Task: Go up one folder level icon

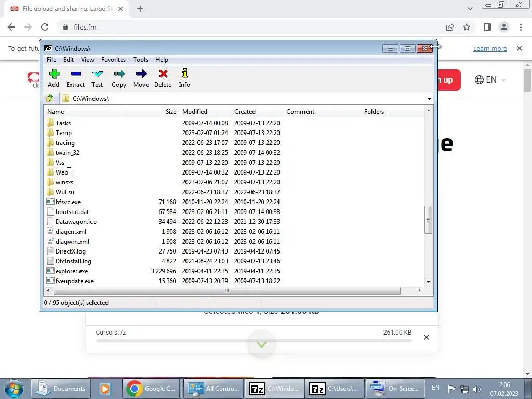Action: (x=50, y=98)
